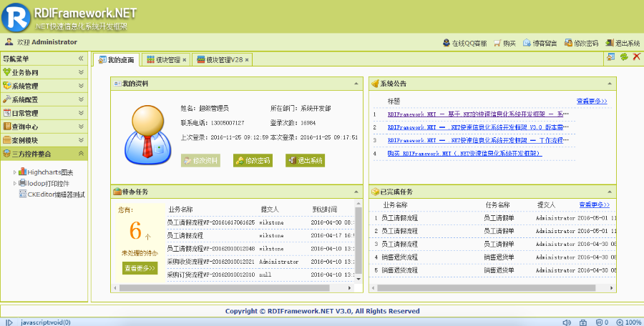Click the fullscreen window icon beside refresh
The height and width of the screenshot is (326, 644).
611,56
